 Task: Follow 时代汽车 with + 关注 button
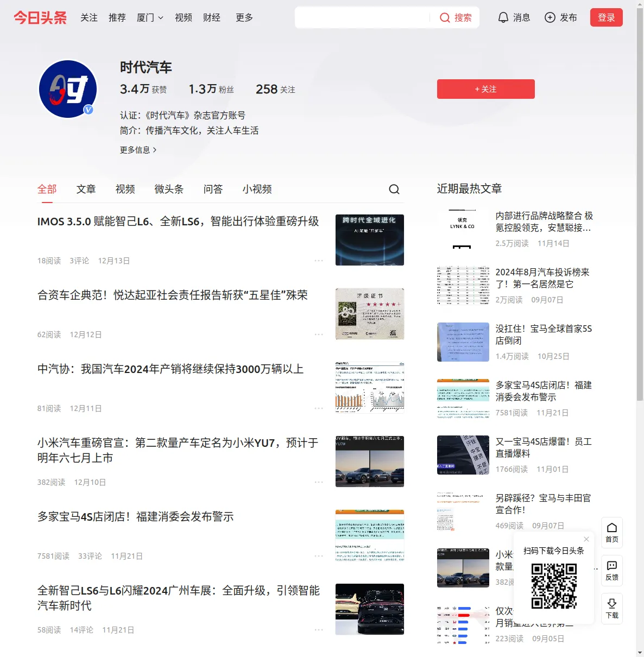click(x=486, y=89)
